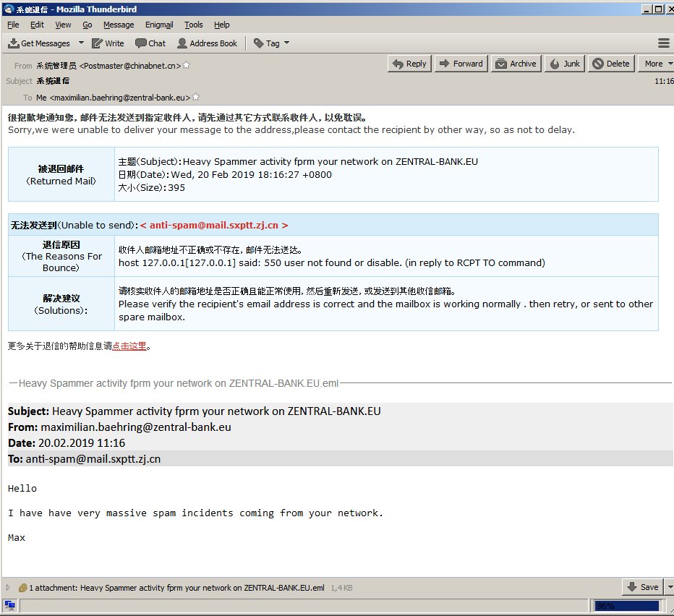Star the sender Postmaster@chinabnet.cn contact
The width and height of the screenshot is (674, 616).
(x=187, y=65)
